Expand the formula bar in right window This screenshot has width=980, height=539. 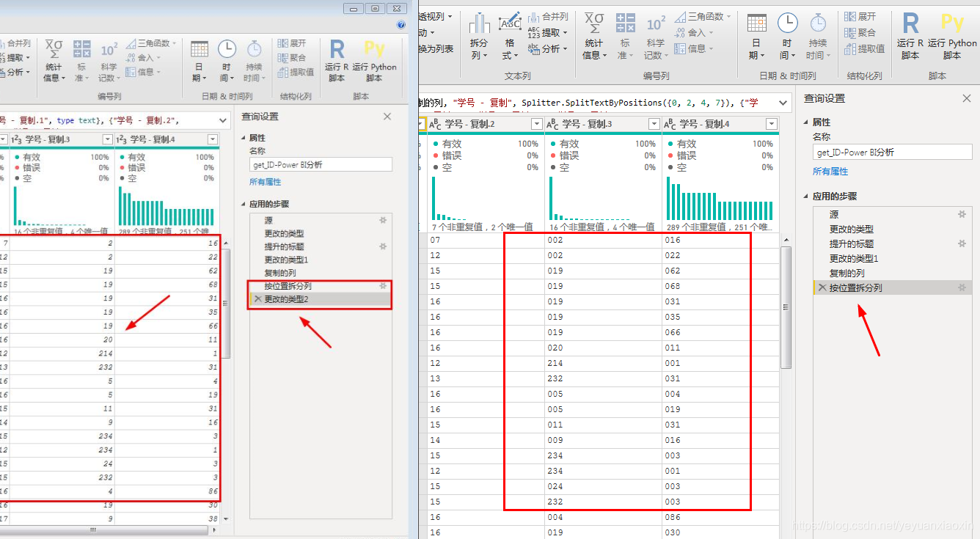(x=783, y=103)
